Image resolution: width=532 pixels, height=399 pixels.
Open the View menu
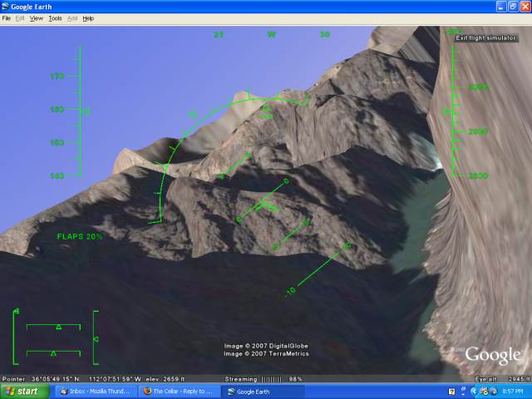point(36,18)
